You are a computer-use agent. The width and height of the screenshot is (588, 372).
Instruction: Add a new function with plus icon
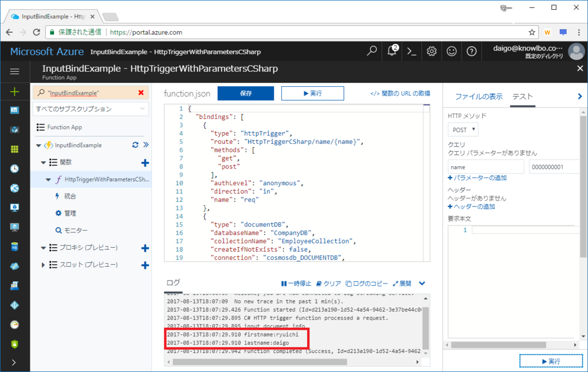[x=145, y=163]
